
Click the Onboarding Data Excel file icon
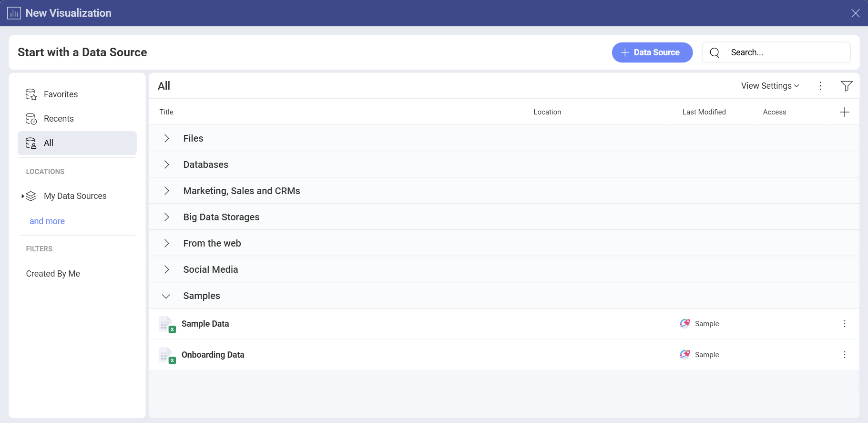click(167, 356)
